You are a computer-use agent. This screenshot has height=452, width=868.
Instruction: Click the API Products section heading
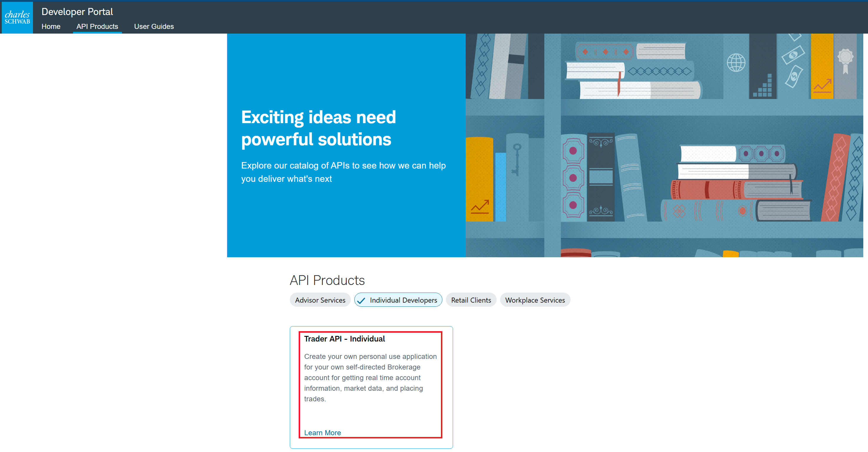click(327, 280)
